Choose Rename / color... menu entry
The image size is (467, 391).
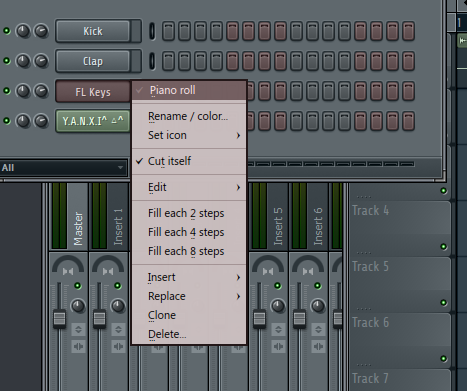click(189, 116)
